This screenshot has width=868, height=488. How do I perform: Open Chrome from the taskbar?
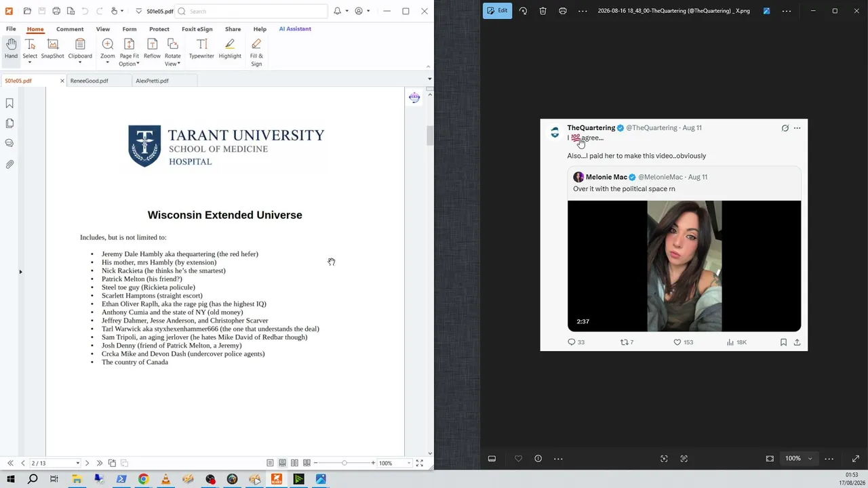[x=144, y=479]
